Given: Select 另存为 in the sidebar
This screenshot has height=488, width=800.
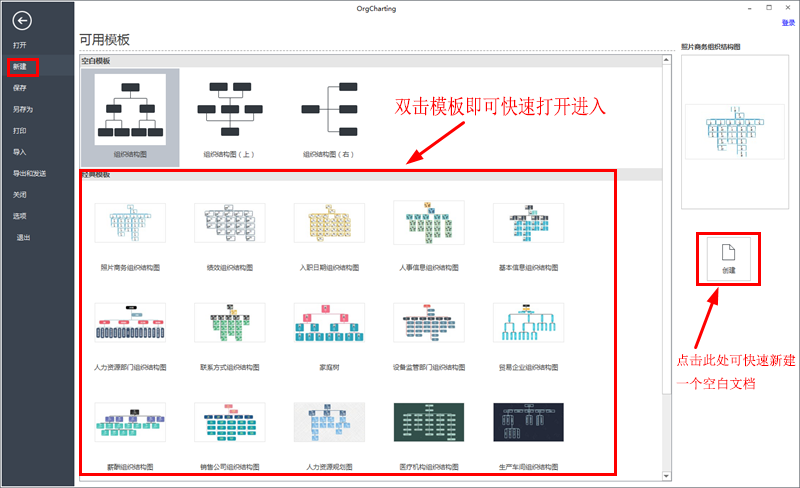Looking at the screenshot, I should (23, 109).
